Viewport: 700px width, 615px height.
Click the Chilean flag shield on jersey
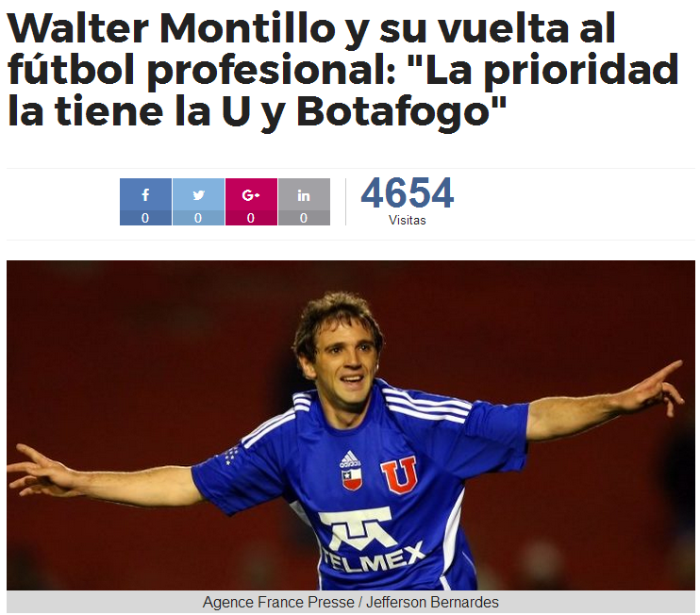tap(352, 479)
